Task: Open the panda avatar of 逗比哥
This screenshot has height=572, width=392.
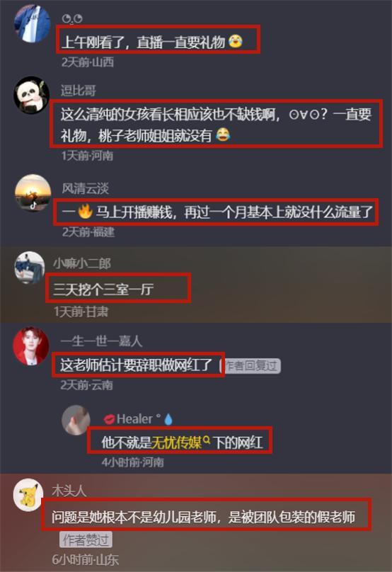Action: tap(32, 94)
